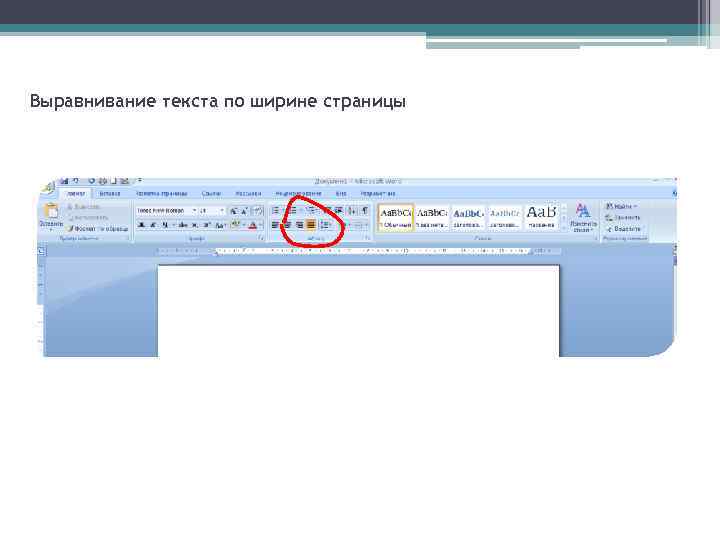The height and width of the screenshot is (540, 720).
Task: Save via Quick Access toolbar floppy icon
Action: pyautogui.click(x=64, y=181)
